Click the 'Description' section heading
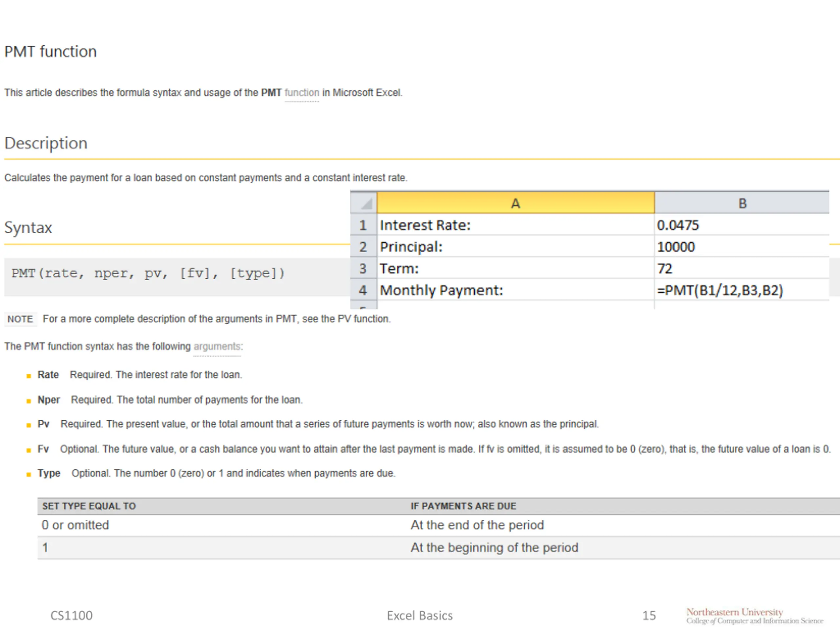 click(x=46, y=143)
